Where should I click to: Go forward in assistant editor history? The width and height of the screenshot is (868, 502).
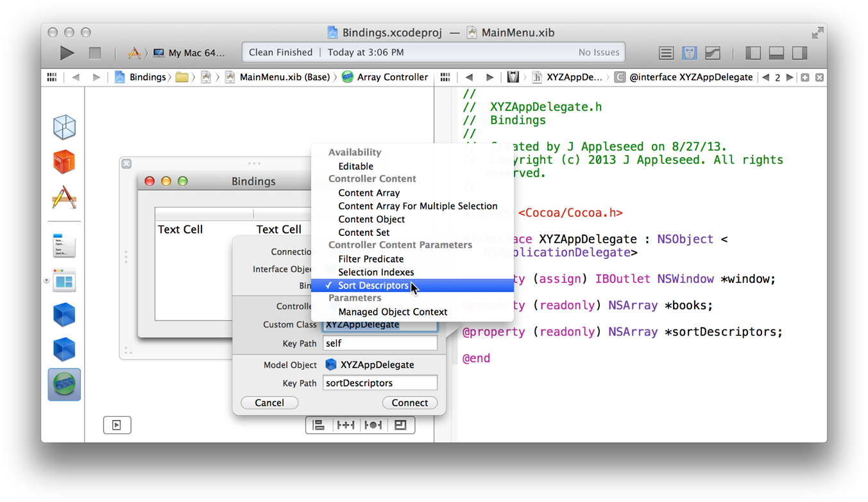(x=489, y=77)
